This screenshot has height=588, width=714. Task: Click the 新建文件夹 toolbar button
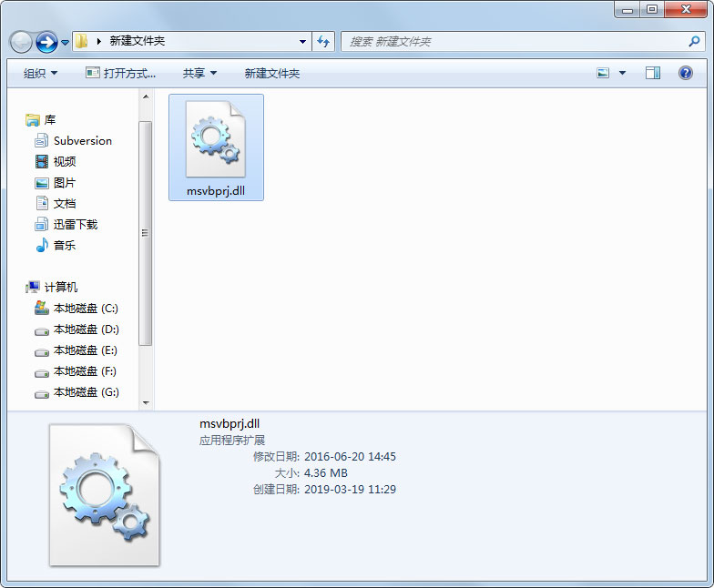point(271,73)
